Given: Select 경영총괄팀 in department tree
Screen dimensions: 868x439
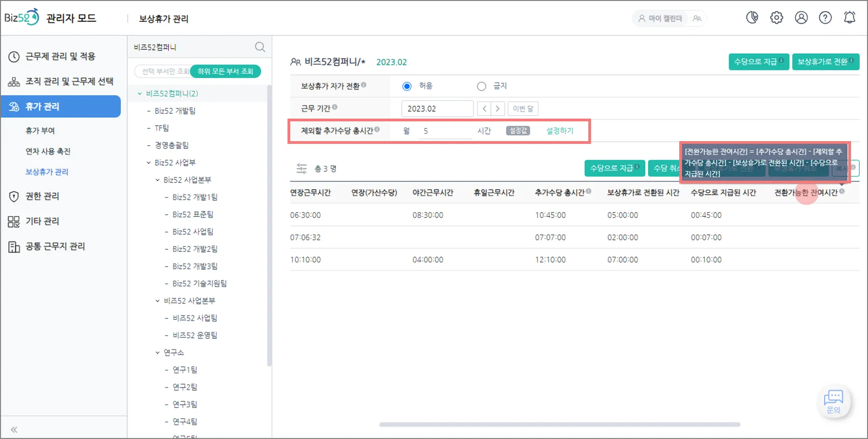Looking at the screenshot, I should (172, 145).
